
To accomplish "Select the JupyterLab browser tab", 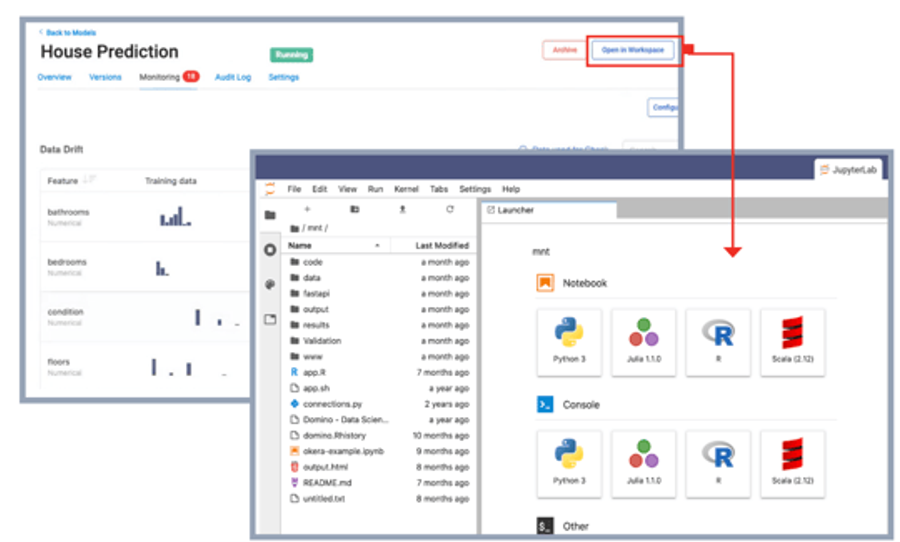I will [x=848, y=169].
